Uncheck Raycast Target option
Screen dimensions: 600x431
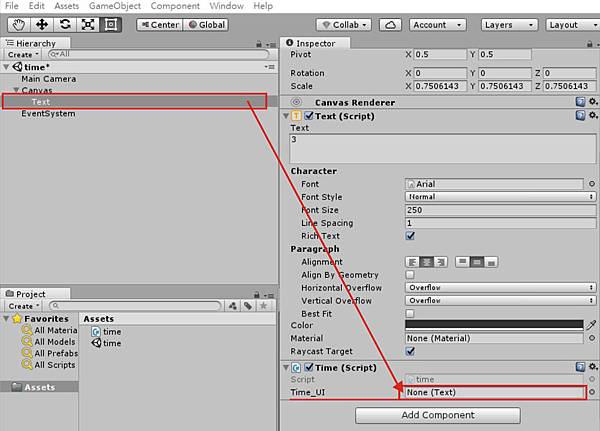pos(410,351)
